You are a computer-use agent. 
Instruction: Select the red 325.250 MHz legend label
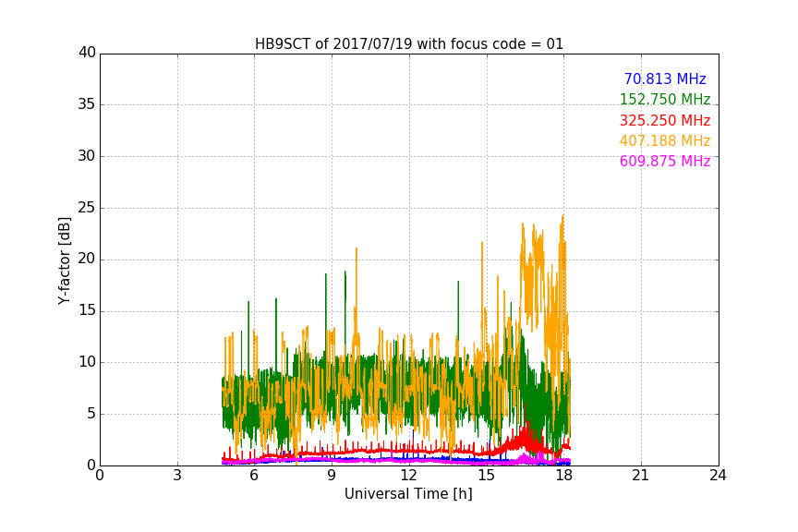[x=665, y=120]
